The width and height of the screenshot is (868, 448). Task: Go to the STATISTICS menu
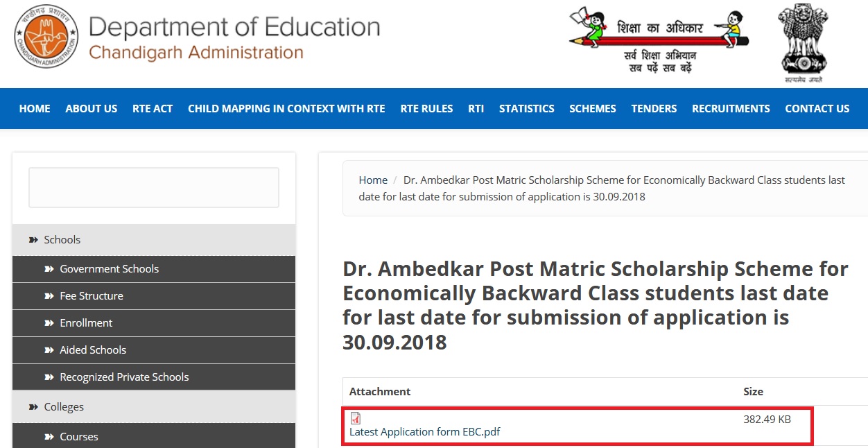526,109
